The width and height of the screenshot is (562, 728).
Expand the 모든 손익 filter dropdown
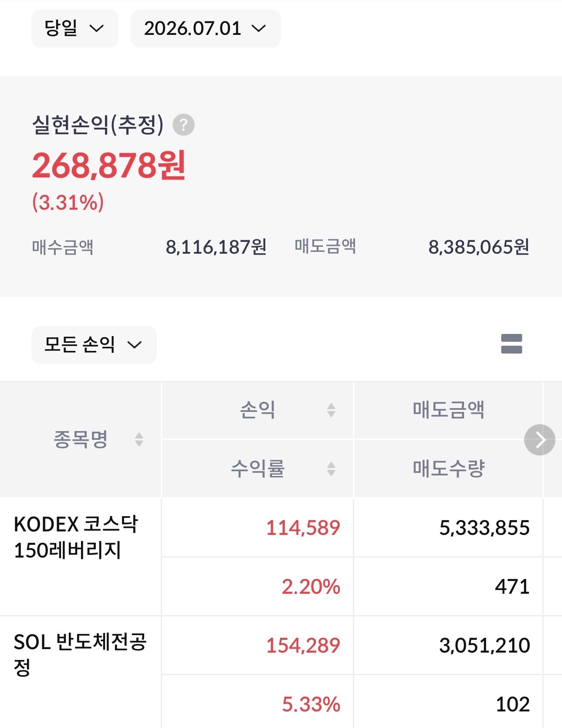(x=94, y=345)
